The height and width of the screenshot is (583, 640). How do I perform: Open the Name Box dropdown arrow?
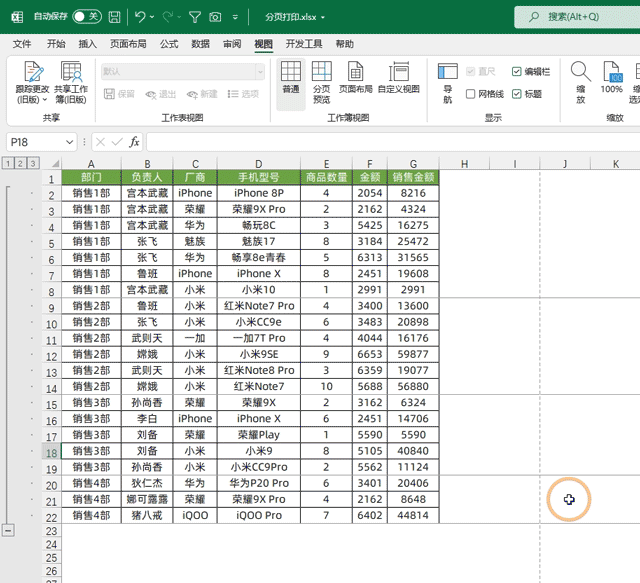pyautogui.click(x=69, y=142)
